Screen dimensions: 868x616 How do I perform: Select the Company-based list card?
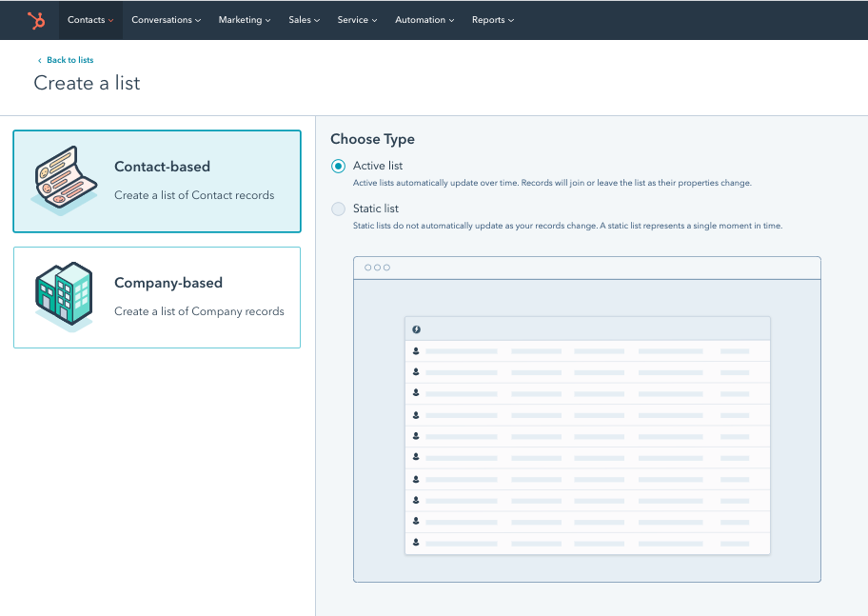[x=157, y=297]
